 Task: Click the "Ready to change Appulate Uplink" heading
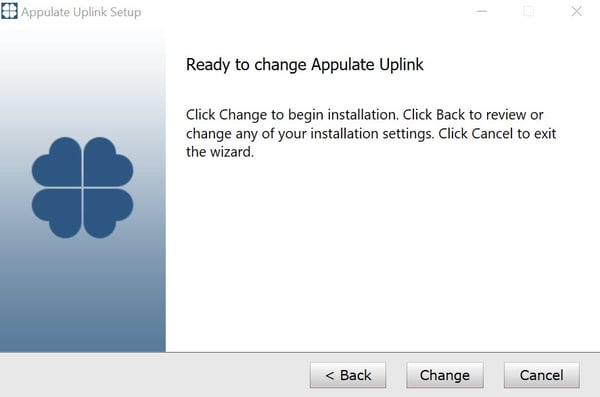(x=305, y=65)
